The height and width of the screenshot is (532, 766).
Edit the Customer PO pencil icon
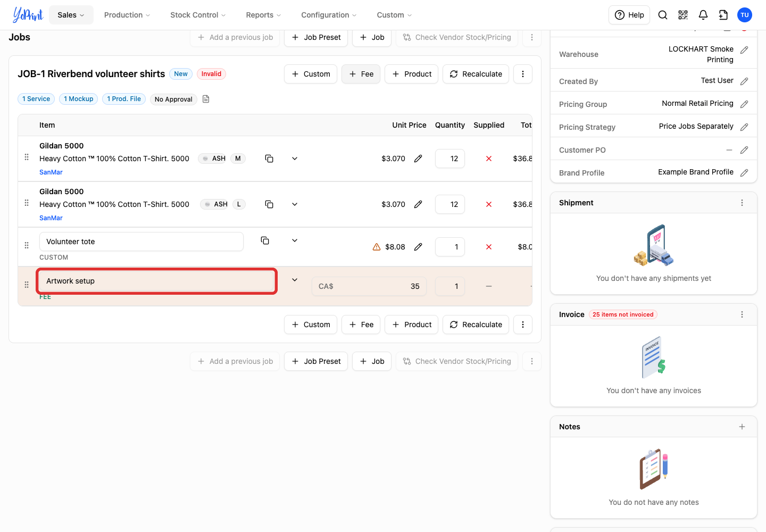[x=744, y=150]
